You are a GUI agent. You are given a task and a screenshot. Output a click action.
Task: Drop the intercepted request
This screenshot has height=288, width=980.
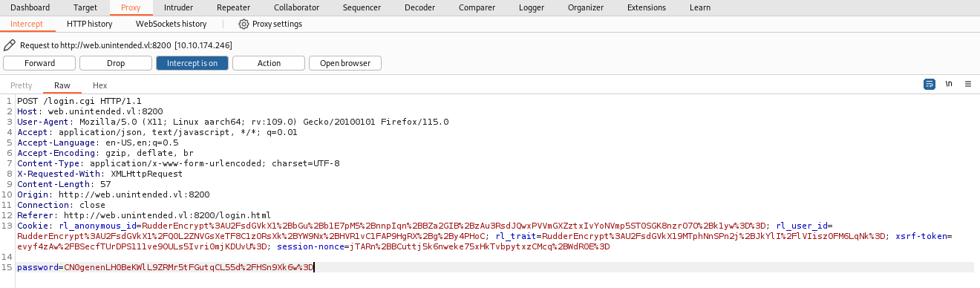point(116,63)
